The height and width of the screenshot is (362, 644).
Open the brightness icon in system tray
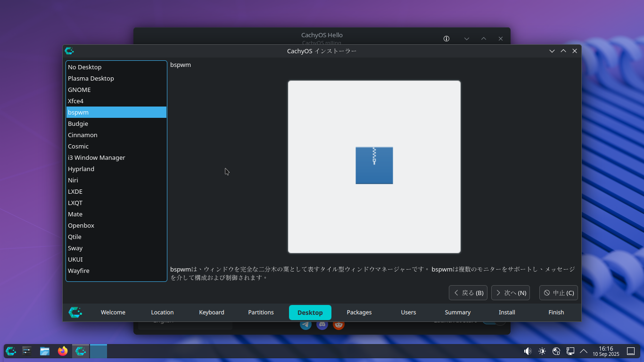(x=542, y=351)
